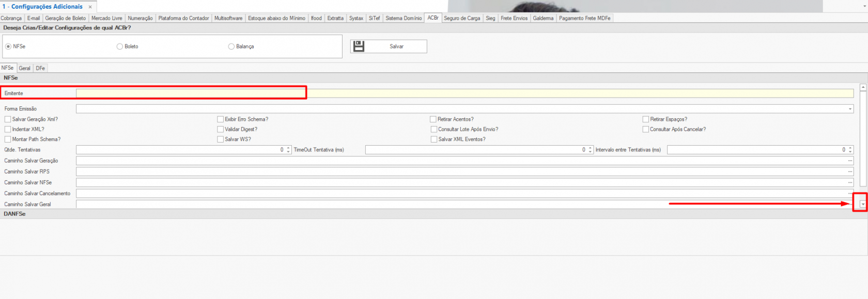This screenshot has height=299, width=868.
Task: Click the Emitente input field
Action: coord(191,93)
